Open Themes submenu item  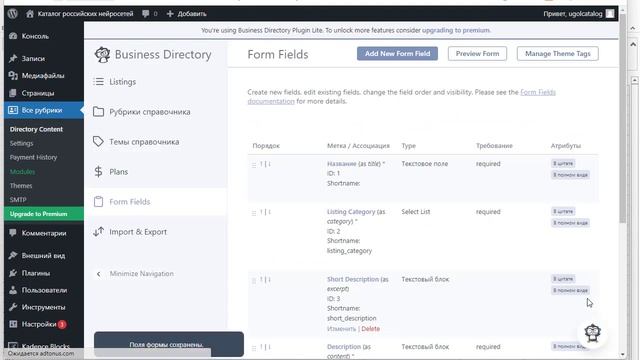point(21,185)
